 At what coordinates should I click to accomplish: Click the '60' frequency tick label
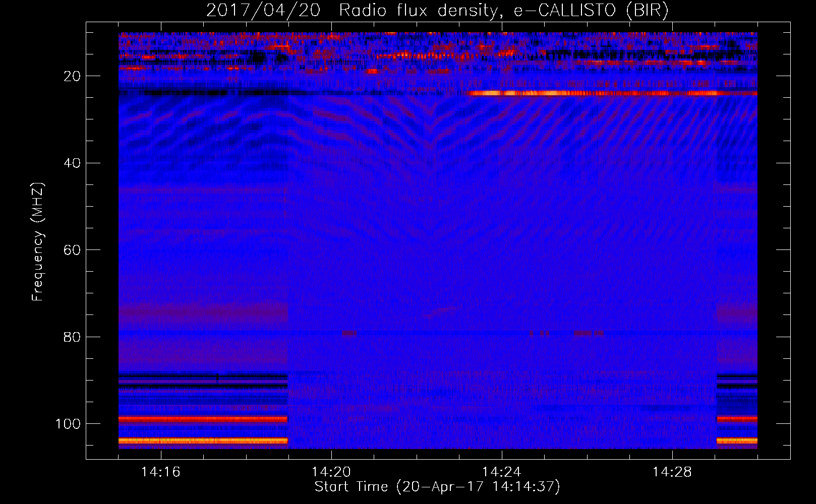coord(72,250)
